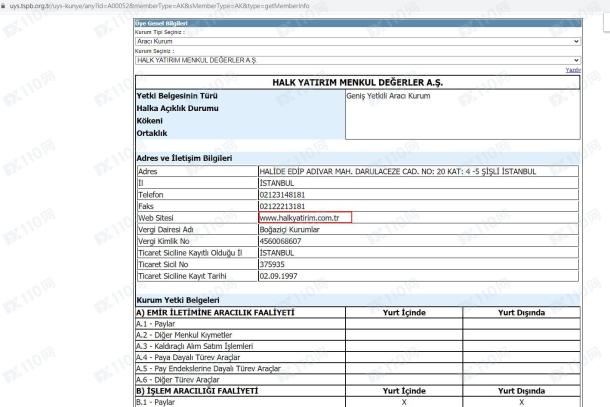The image size is (610, 407).
Task: Click the 'Yurt Dışında' header in section B
Action: tap(521, 391)
